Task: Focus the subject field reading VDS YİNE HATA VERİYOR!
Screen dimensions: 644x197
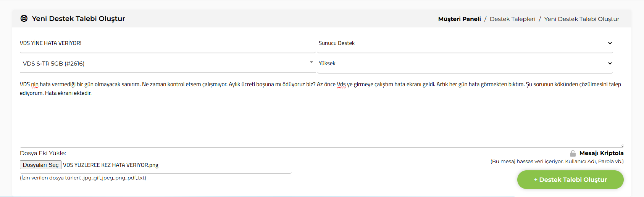Action: point(168,43)
